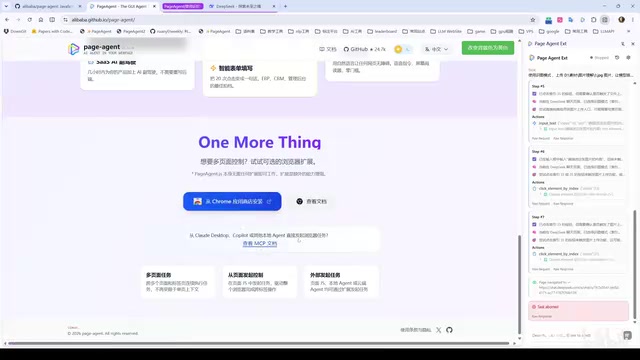Click the 外部发起任务 feature card

(x=341, y=282)
